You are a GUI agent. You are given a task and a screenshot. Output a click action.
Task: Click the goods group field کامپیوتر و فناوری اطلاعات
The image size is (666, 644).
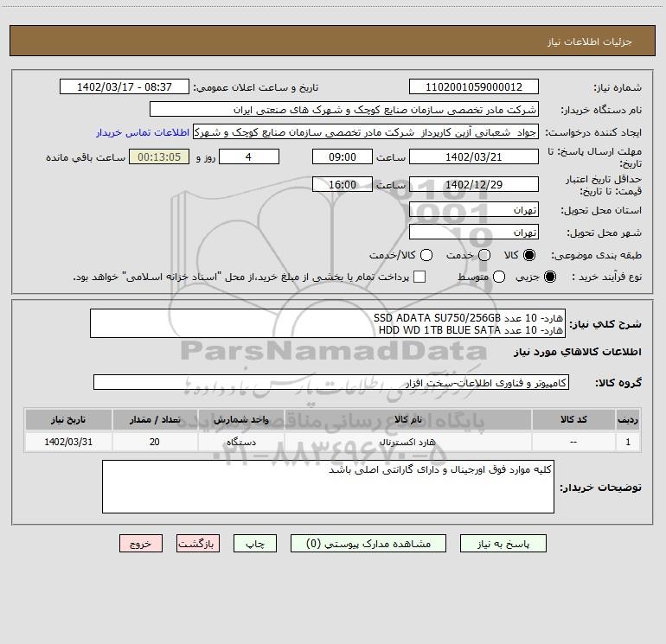[x=331, y=382]
